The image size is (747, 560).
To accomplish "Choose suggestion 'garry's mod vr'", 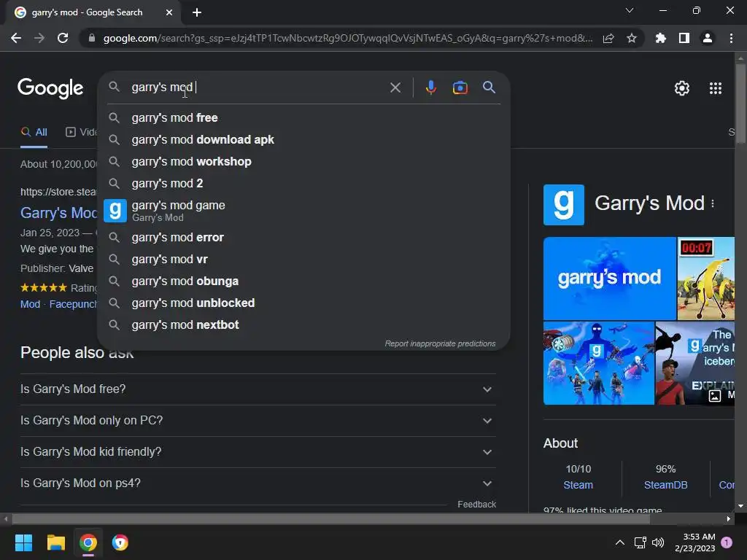I will coord(303,259).
